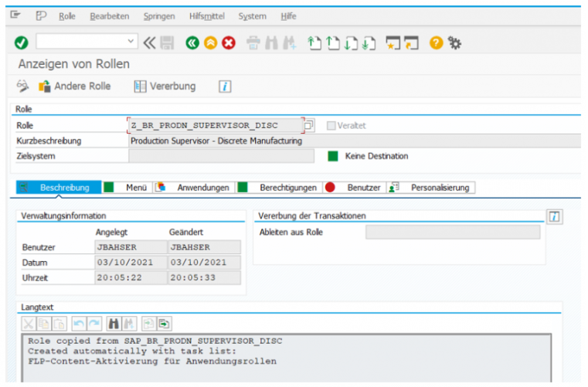Click the red Cancel icon

coord(228,42)
